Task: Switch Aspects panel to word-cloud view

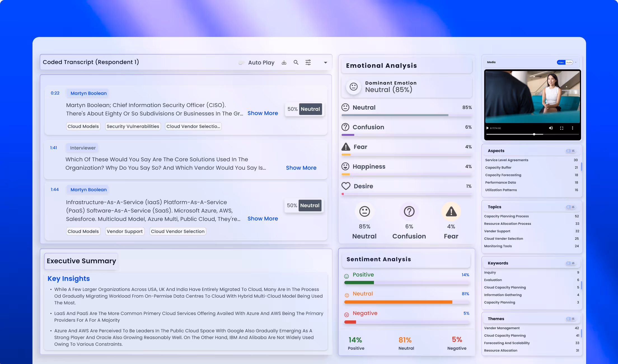Action: click(573, 151)
